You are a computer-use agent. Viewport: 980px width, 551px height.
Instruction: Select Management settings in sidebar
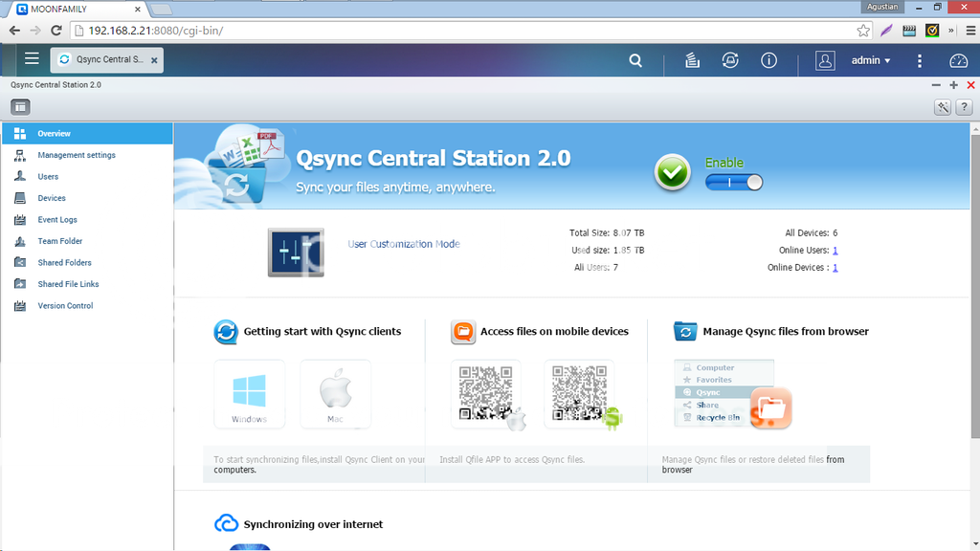tap(77, 155)
